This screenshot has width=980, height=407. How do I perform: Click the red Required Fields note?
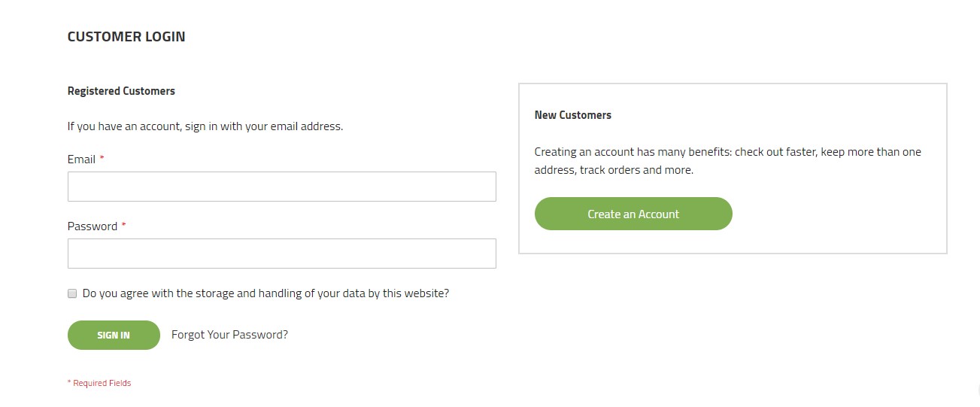pyautogui.click(x=99, y=383)
